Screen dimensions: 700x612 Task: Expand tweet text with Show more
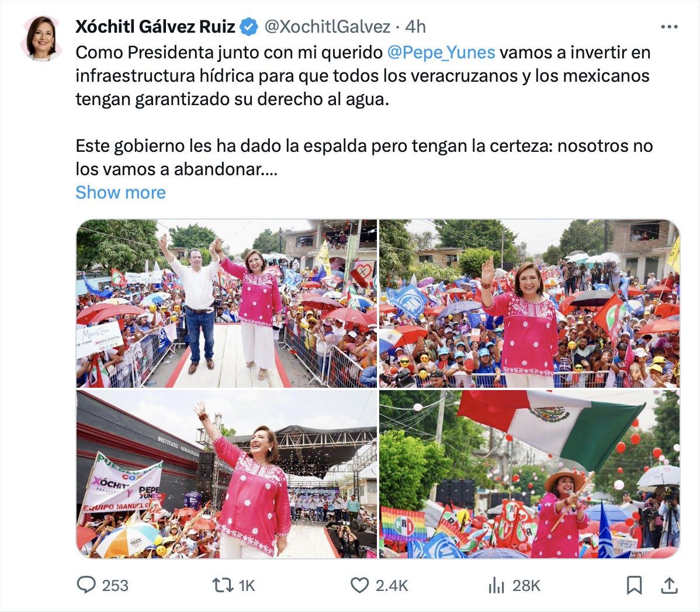tap(120, 192)
